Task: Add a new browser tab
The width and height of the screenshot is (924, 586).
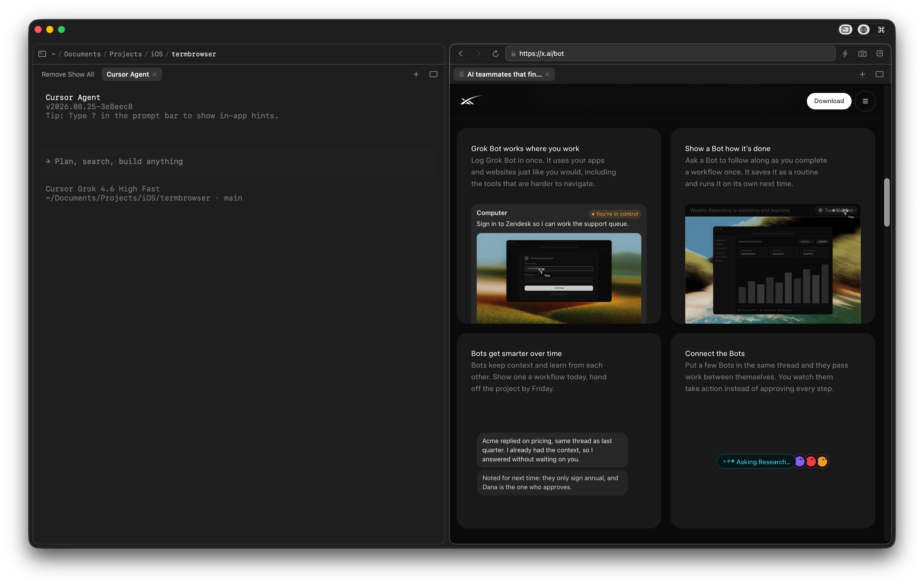Action: tap(862, 74)
